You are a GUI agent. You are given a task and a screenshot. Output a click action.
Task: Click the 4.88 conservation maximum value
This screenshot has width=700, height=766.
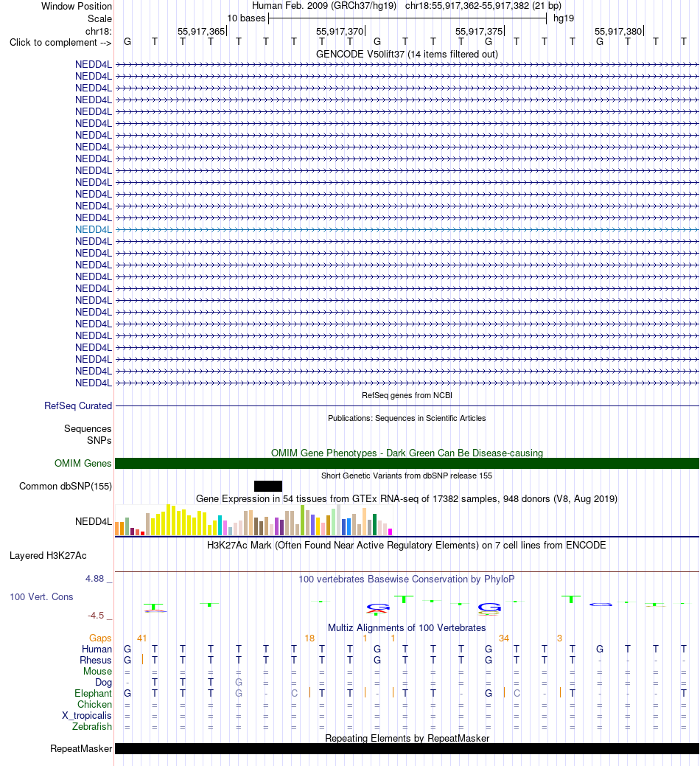pyautogui.click(x=95, y=579)
